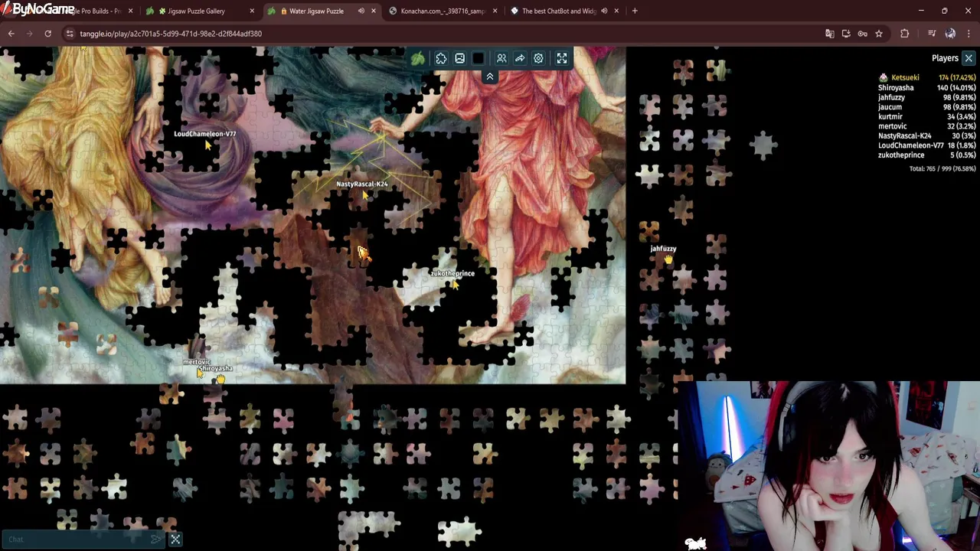980x551 pixels.
Task: Switch to Konachan.com browser tab
Action: coord(442,11)
